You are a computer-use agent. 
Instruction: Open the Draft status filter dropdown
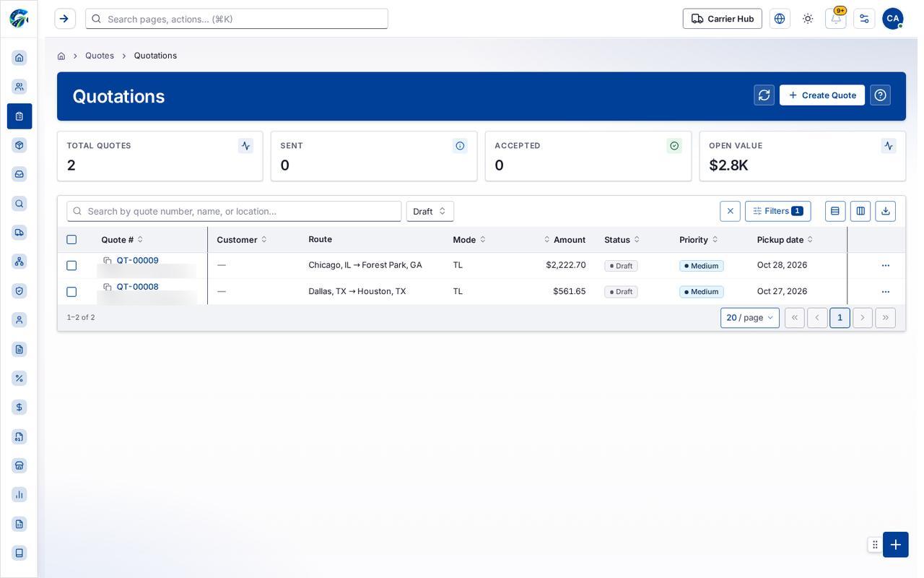coord(430,211)
